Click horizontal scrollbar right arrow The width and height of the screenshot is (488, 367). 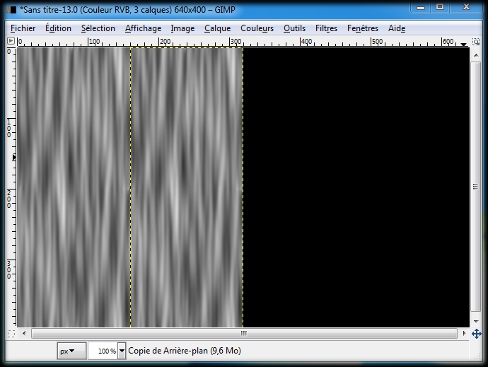[464, 333]
